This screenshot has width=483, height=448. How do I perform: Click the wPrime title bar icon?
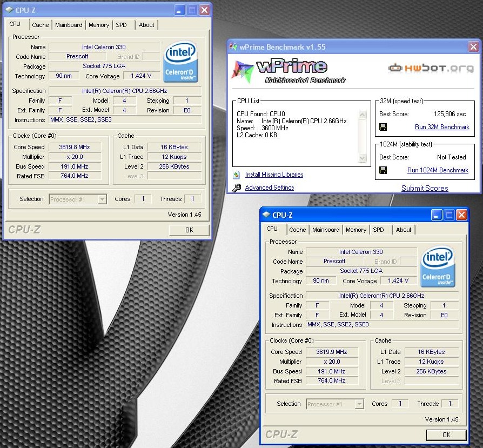233,46
